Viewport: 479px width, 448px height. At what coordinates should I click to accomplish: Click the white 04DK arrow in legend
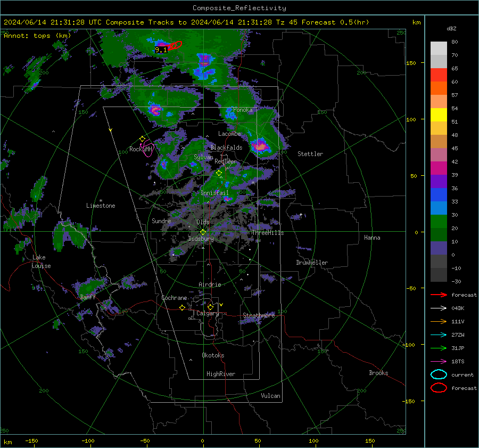(439, 308)
